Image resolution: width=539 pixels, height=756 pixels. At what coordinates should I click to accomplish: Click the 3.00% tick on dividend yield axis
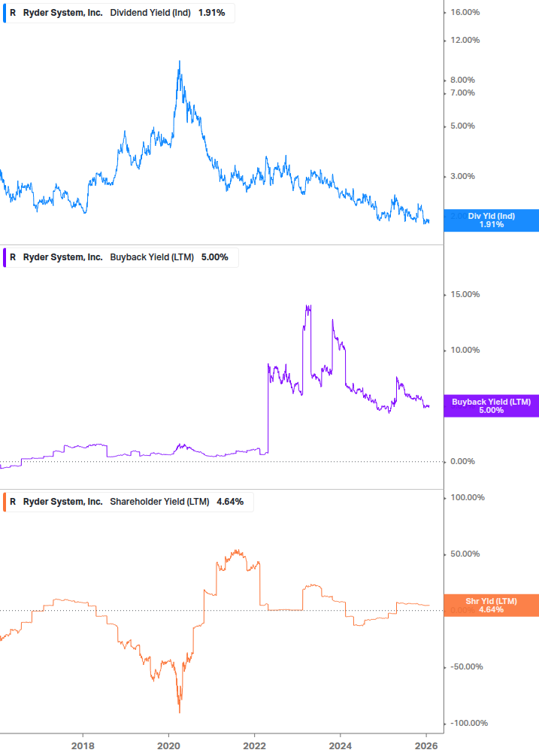[x=462, y=177]
